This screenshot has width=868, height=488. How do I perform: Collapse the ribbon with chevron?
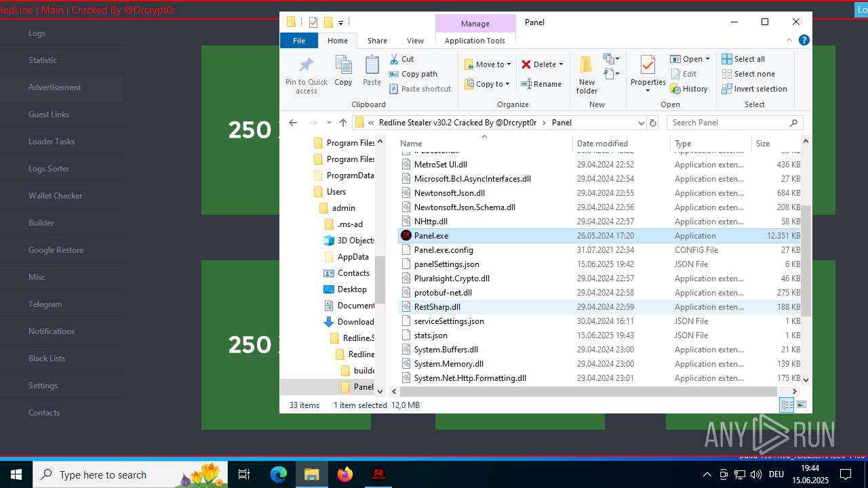point(790,41)
